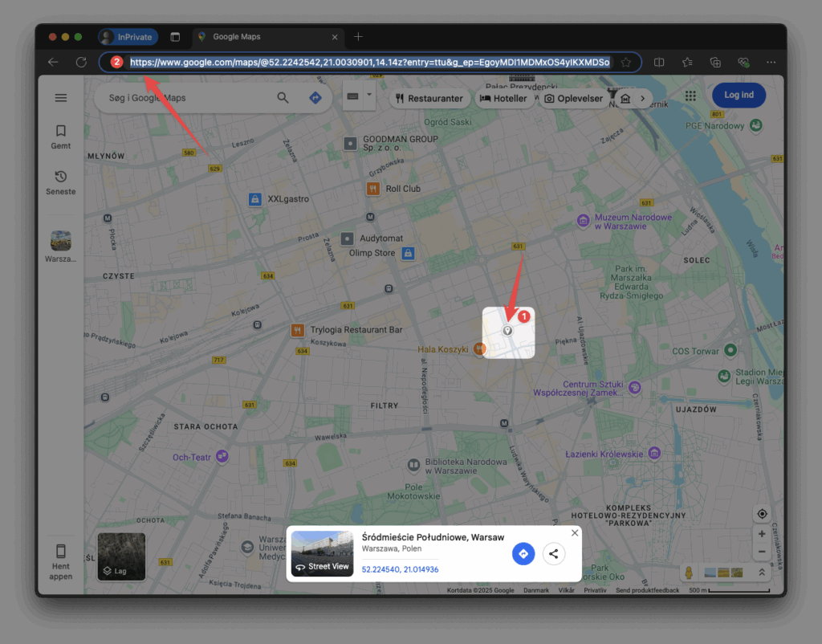Screen dimensions: 822x644
Task: Open the Olimp Store shopping marker
Action: tap(408, 253)
